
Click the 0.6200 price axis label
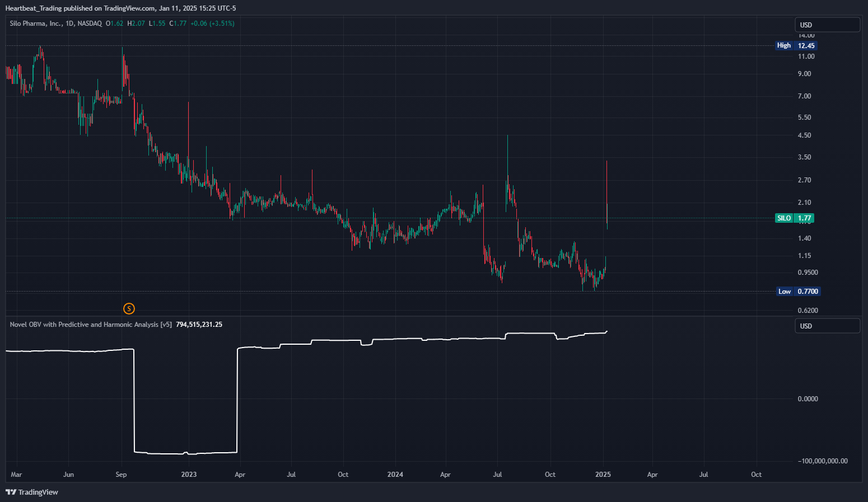pyautogui.click(x=808, y=311)
